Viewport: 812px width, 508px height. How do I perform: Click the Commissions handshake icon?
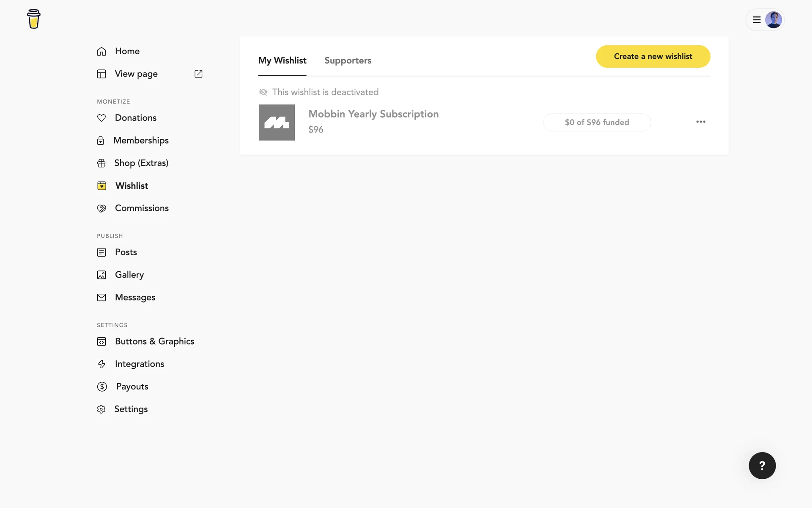click(101, 208)
